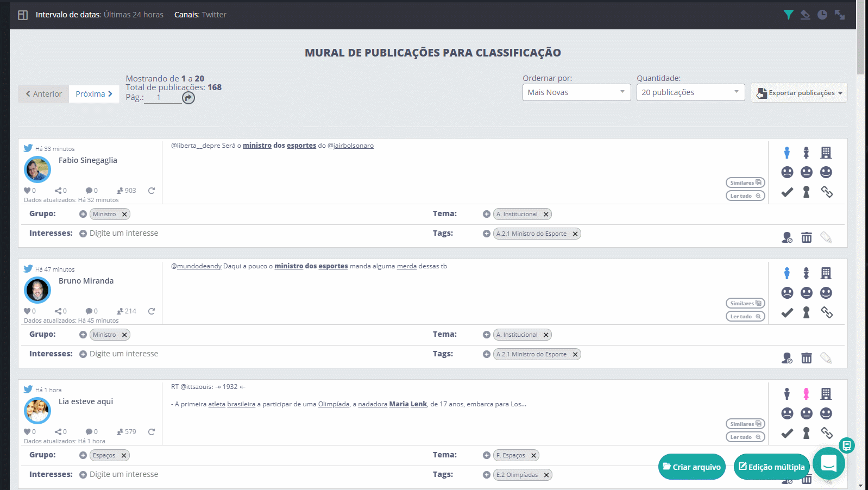868x490 pixels.
Task: Click the Edição múltipla button
Action: point(771,467)
